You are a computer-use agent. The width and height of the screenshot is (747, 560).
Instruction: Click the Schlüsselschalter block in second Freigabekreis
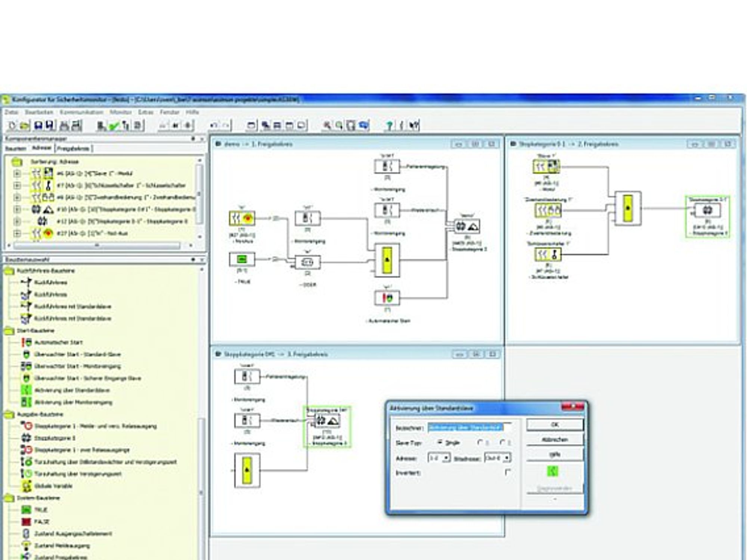(x=548, y=255)
